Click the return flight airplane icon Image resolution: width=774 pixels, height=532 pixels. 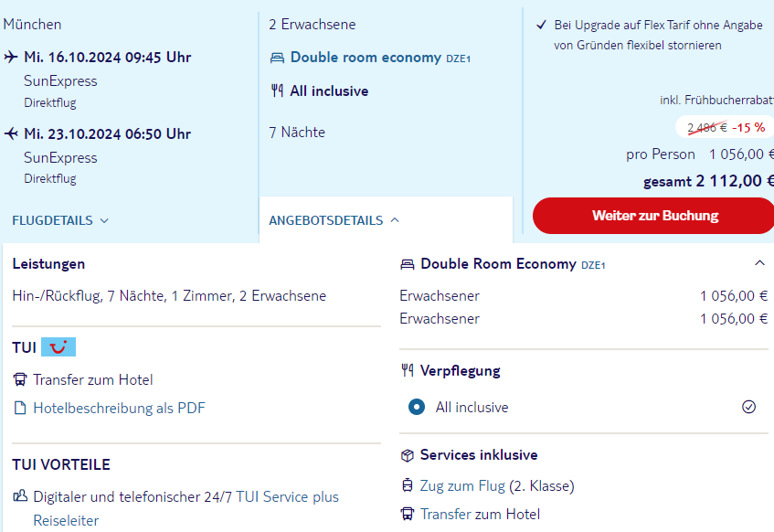11,133
